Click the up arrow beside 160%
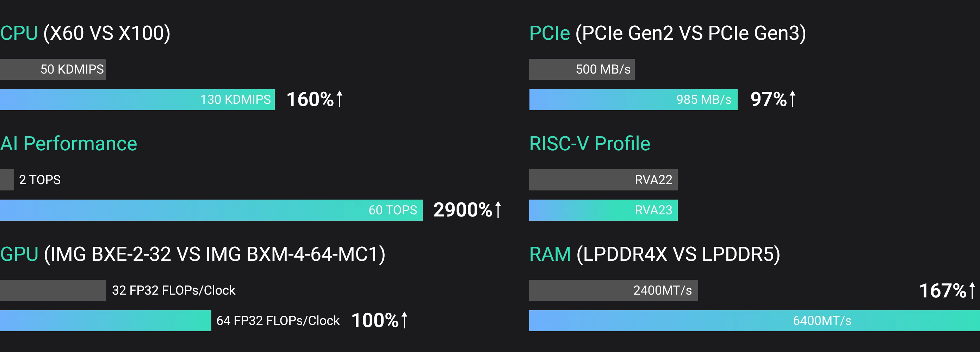This screenshot has height=352, width=980. 340,99
